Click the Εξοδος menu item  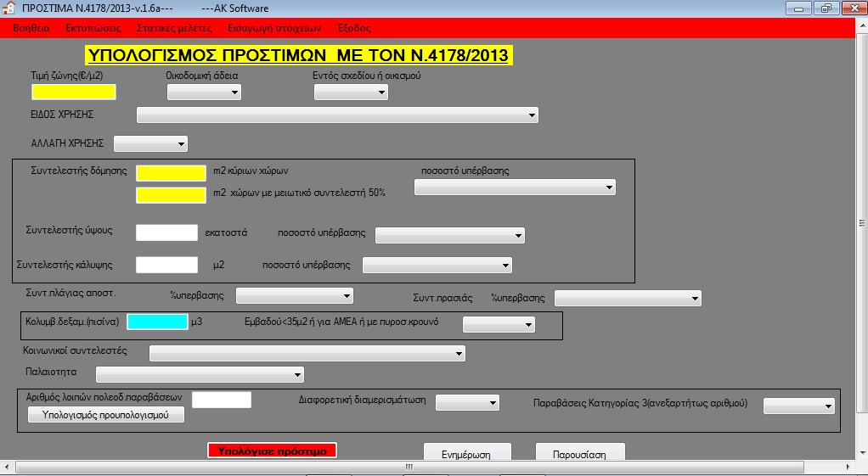354,28
